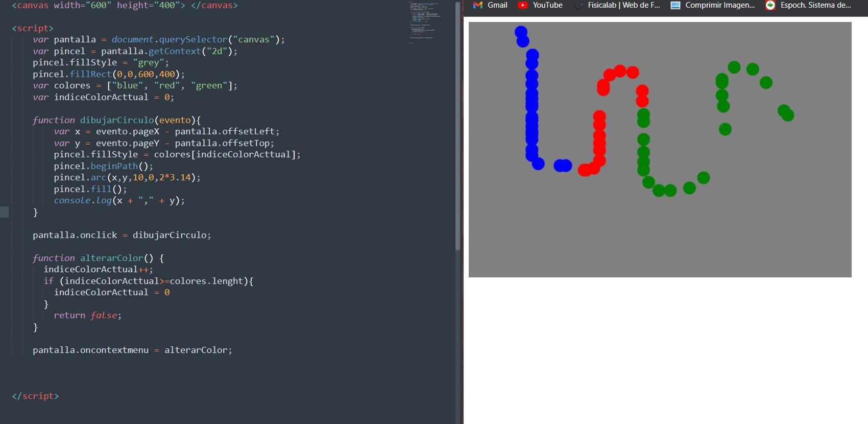The image size is (868, 424).
Task: Click 'offsetTop' in the var y line
Action: coord(246,143)
